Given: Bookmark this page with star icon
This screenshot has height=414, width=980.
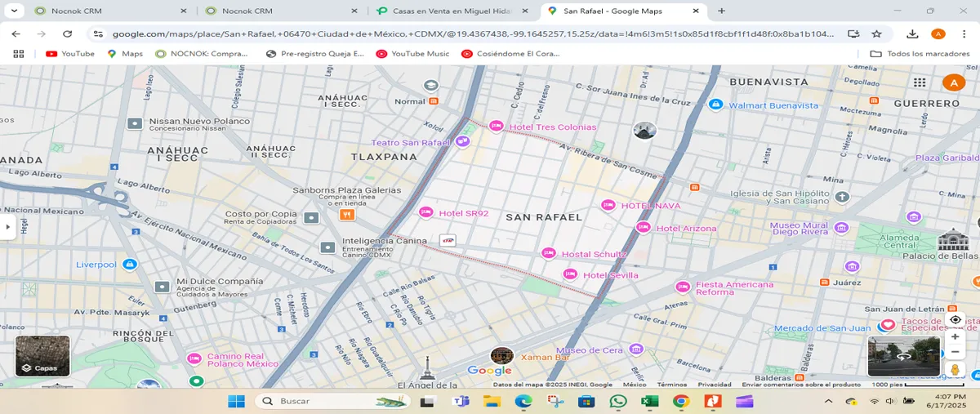Looking at the screenshot, I should coord(876,33).
